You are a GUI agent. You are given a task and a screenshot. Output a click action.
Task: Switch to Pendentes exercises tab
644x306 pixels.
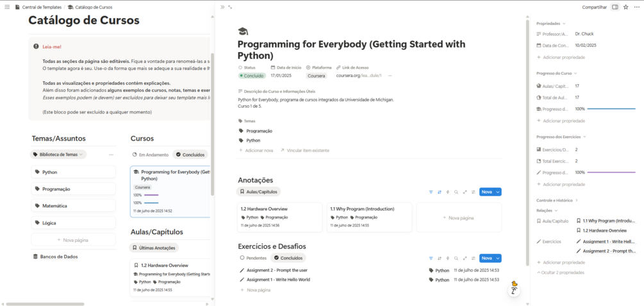pos(253,258)
